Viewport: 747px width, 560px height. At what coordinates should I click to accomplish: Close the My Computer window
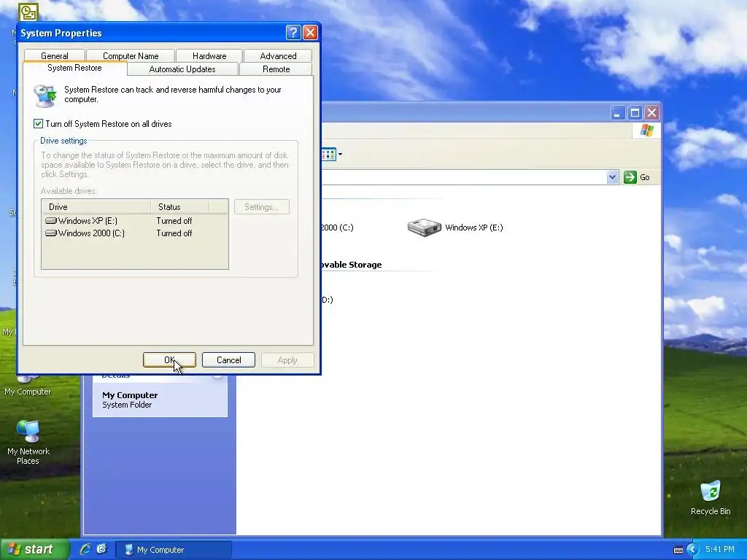(651, 113)
